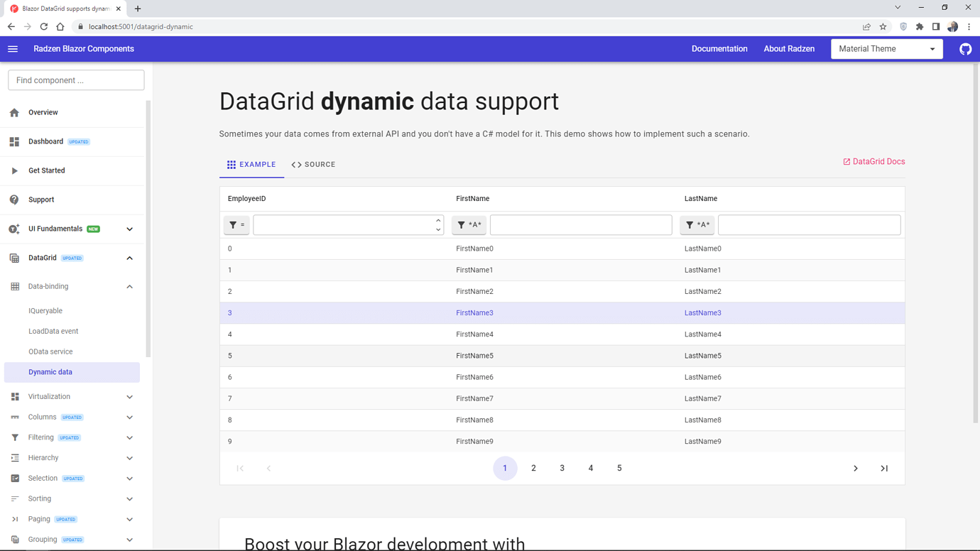The width and height of the screenshot is (980, 551).
Task: Open EmployeeID filter operator button
Action: pos(236,225)
